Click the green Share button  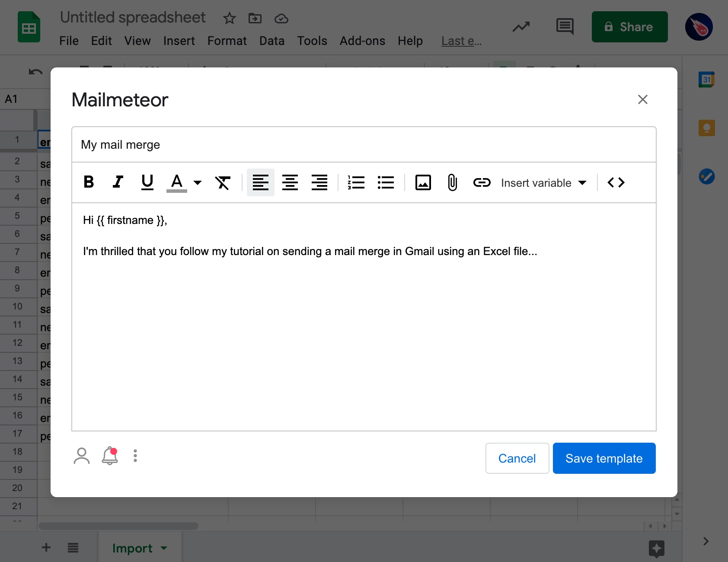pos(630,27)
